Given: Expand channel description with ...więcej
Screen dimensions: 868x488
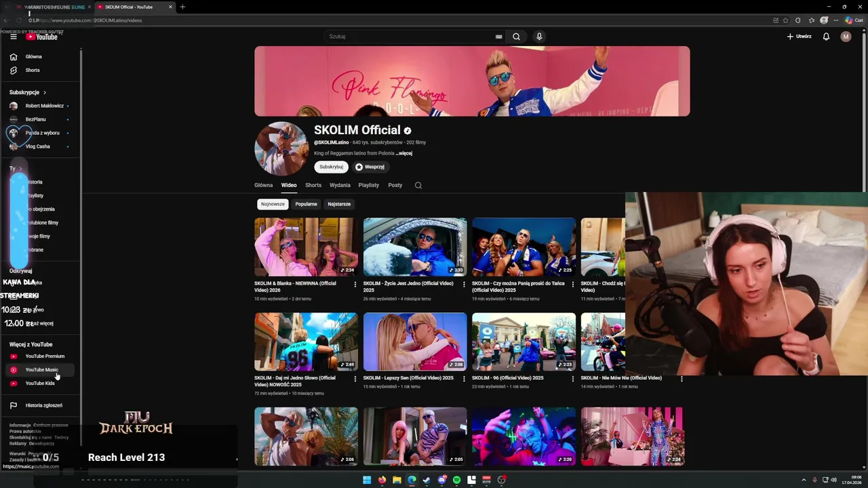Looking at the screenshot, I should pyautogui.click(x=404, y=153).
